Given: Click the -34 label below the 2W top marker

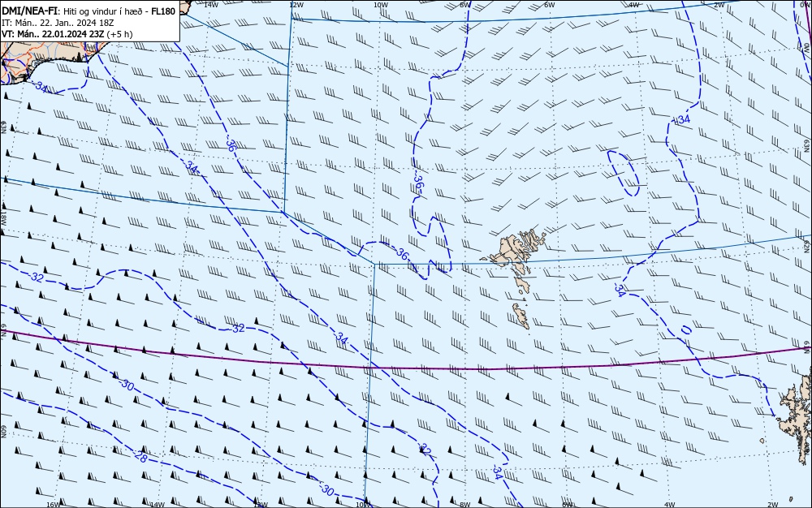Looking at the screenshot, I should pyautogui.click(x=682, y=119).
